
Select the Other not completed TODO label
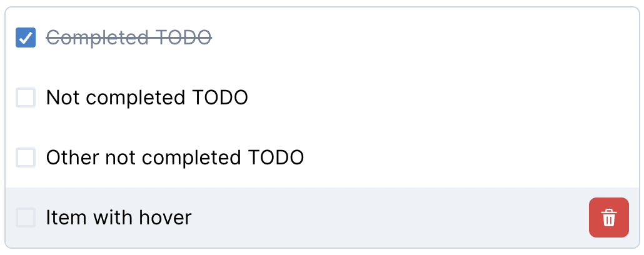pos(175,157)
